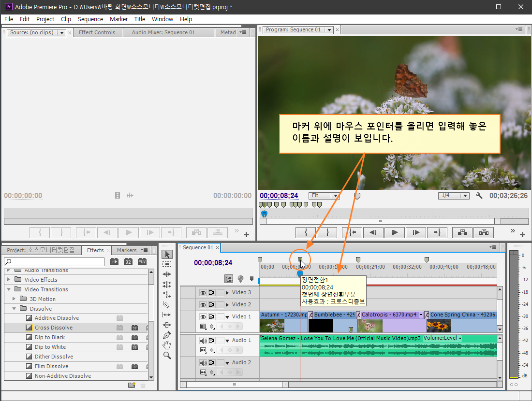
Task: Click the Program monitor playhead handle
Action: [x=264, y=214]
